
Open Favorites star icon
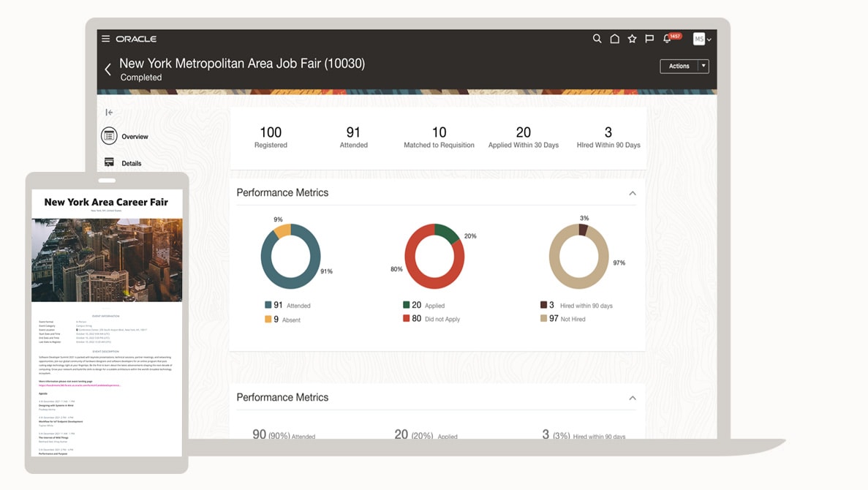tap(632, 39)
